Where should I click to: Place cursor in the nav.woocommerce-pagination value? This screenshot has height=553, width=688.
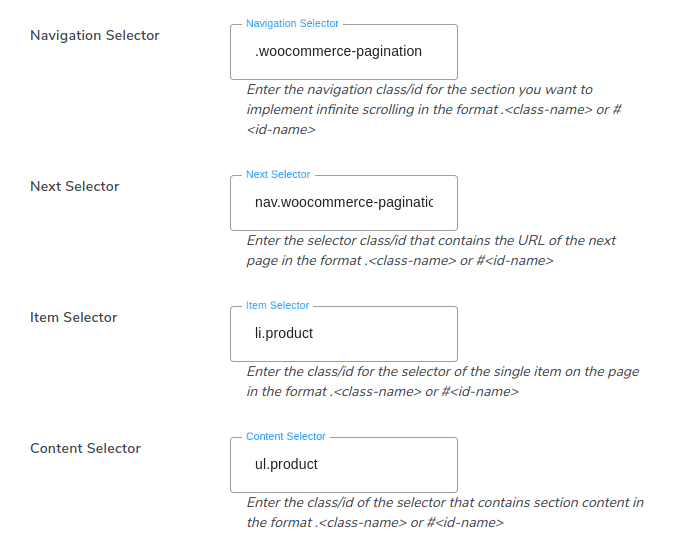coord(343,202)
